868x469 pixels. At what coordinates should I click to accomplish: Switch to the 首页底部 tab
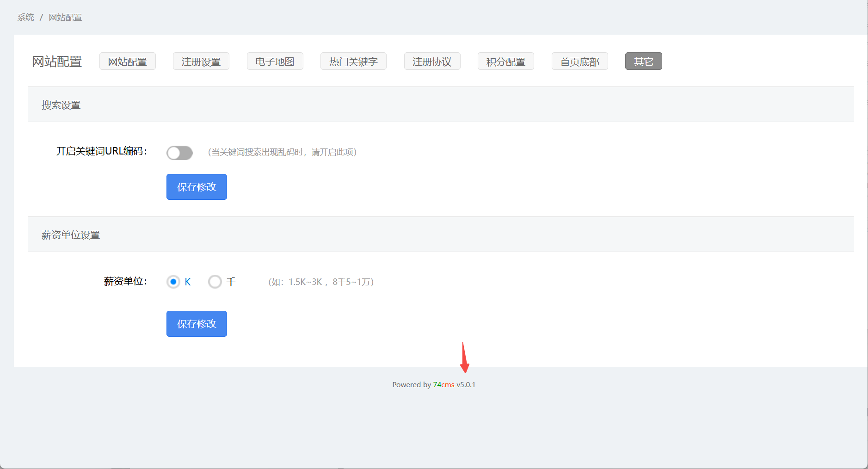pos(579,62)
